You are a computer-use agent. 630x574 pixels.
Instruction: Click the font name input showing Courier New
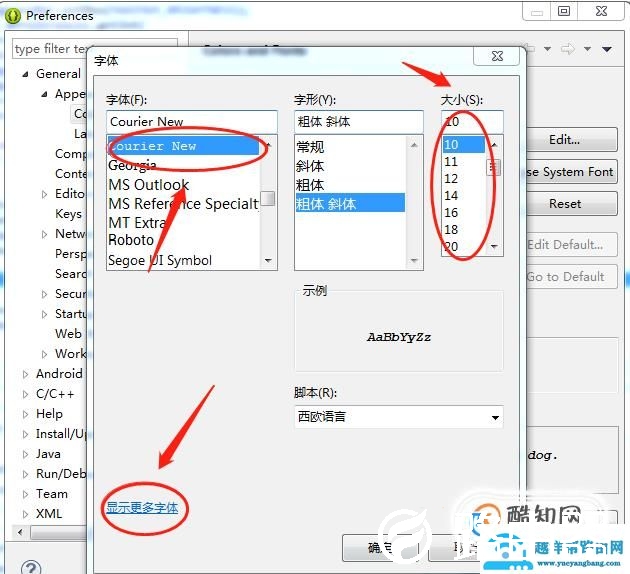[192, 121]
